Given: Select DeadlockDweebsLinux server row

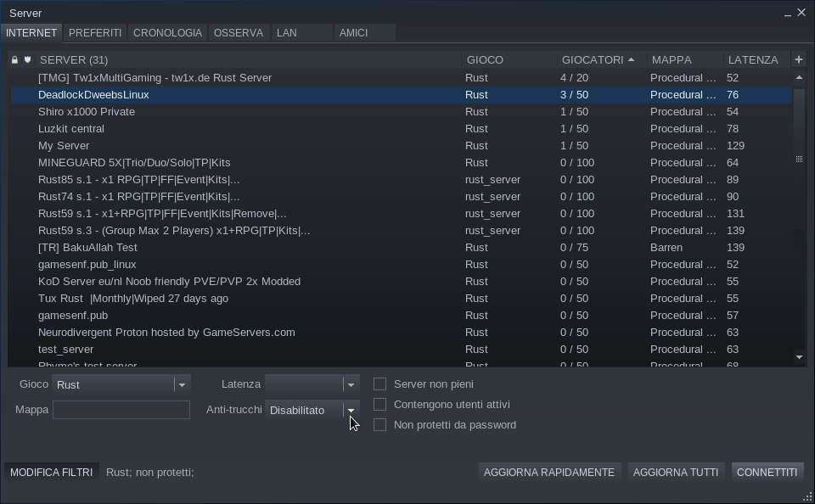Looking at the screenshot, I should pyautogui.click(x=401, y=94).
